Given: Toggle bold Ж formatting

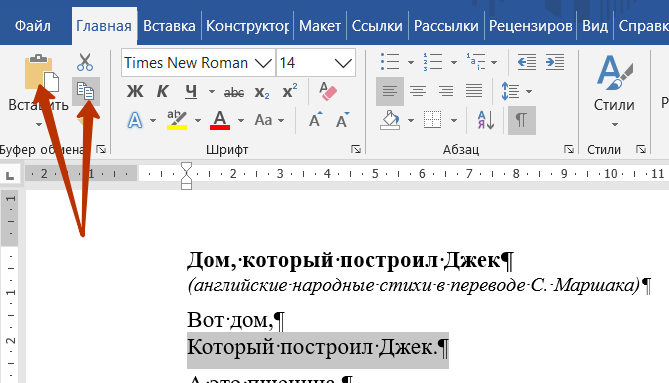Looking at the screenshot, I should 135,91.
